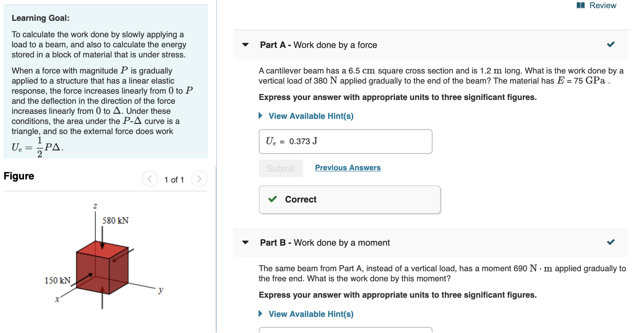Expand View Available Hint(s) under Part A
Viewport: 644px width, 333px height.
click(310, 116)
